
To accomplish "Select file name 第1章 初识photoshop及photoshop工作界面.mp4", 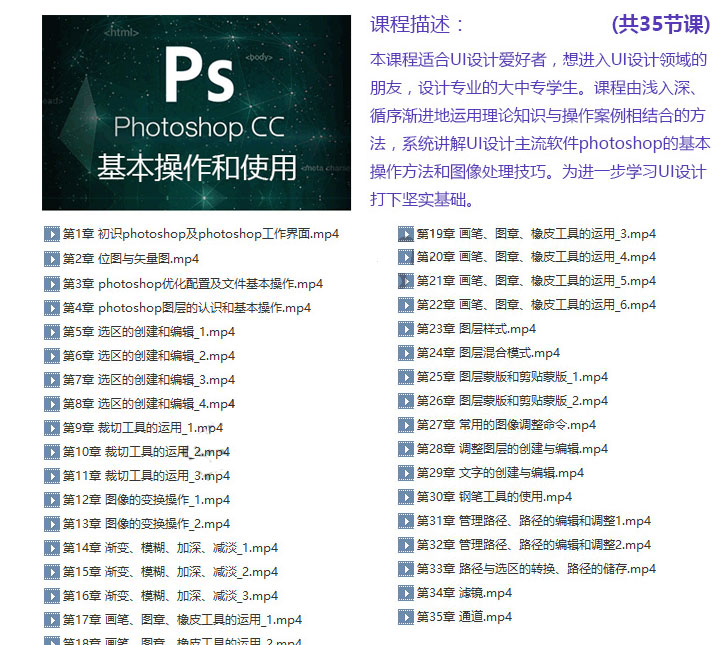I will tap(201, 234).
